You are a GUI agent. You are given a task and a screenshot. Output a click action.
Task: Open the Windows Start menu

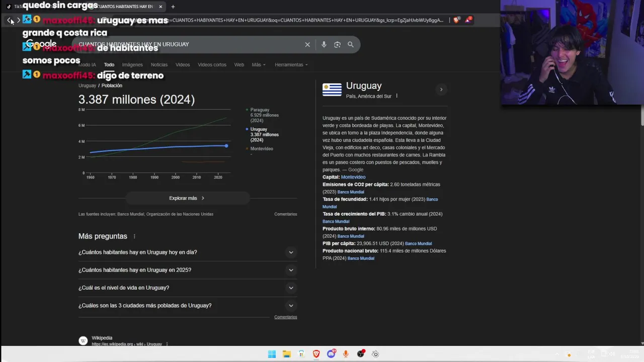pyautogui.click(x=272, y=354)
